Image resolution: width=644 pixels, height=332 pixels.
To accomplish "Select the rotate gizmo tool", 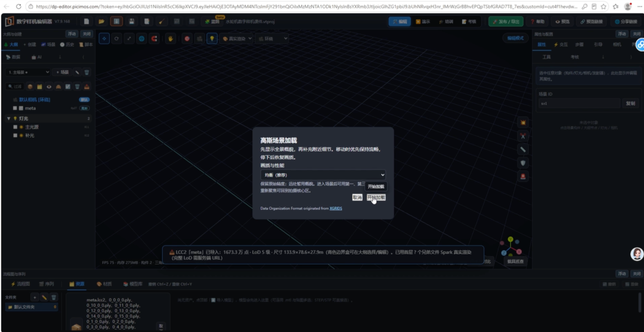I will [x=117, y=38].
